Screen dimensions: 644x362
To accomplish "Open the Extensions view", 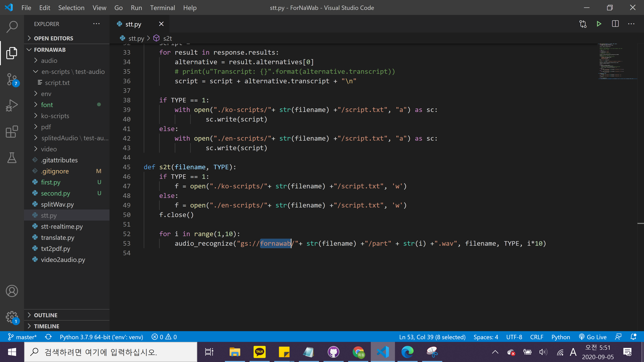I will coord(12,132).
